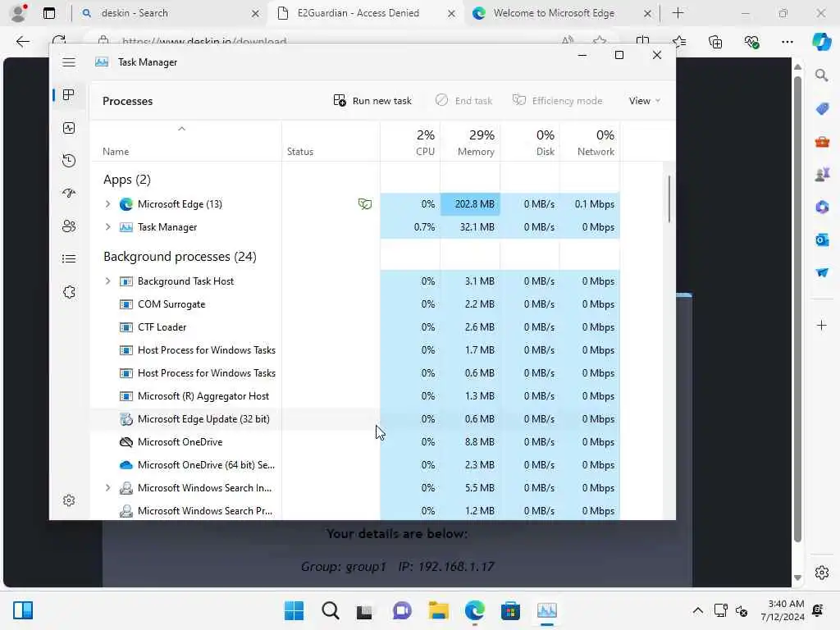
Task: Click Task Manager process list scrollbar
Action: point(669,199)
